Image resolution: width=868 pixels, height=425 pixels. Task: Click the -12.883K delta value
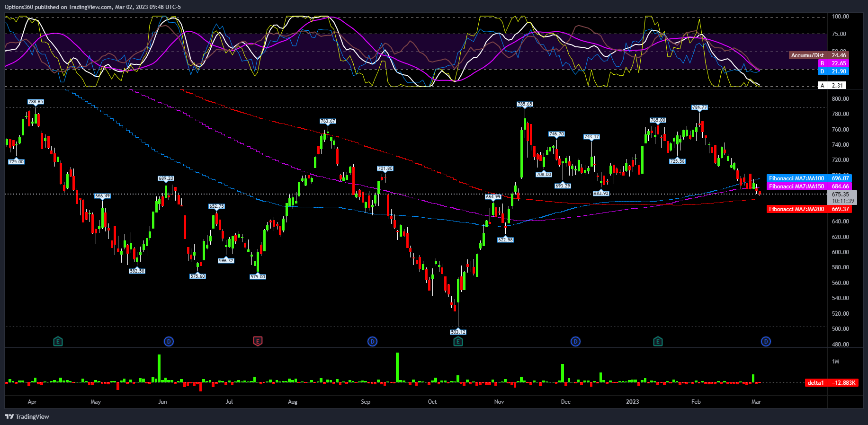coord(843,383)
